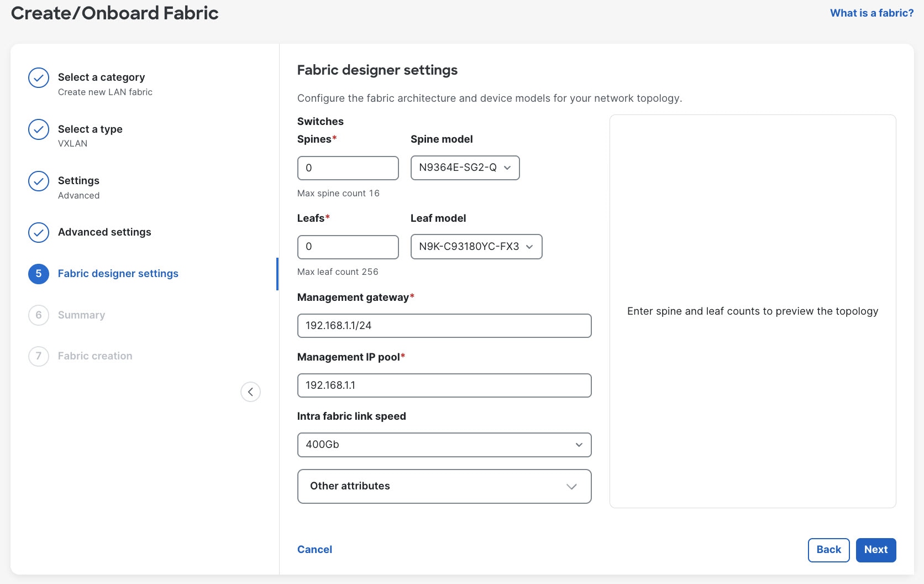Click the Advanced settings check circle icon
Viewport: 924px width, 584px height.
pos(38,233)
